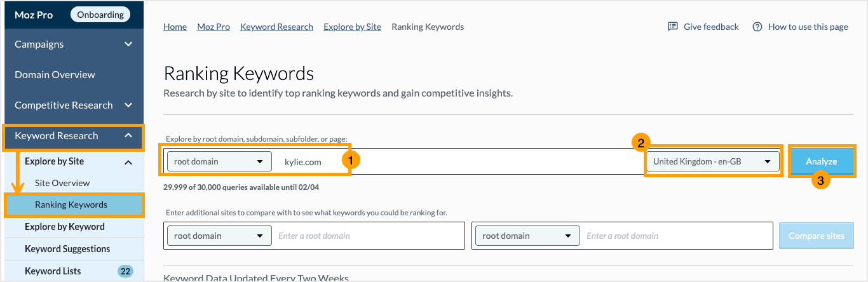868x282 pixels.
Task: Click the Compare sites button
Action: coord(817,236)
